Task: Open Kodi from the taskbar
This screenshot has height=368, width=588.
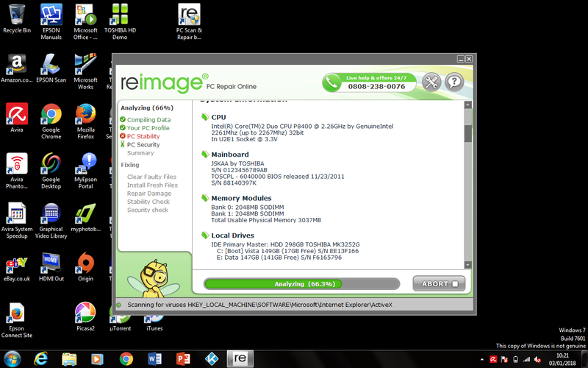Action: pyautogui.click(x=212, y=359)
